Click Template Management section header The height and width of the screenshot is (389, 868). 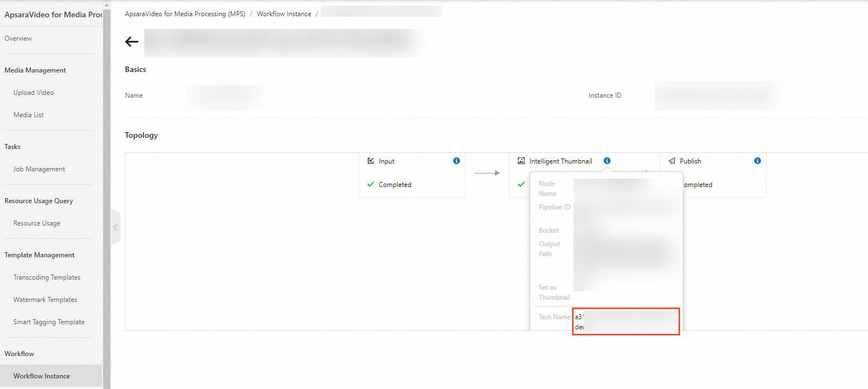click(x=40, y=255)
